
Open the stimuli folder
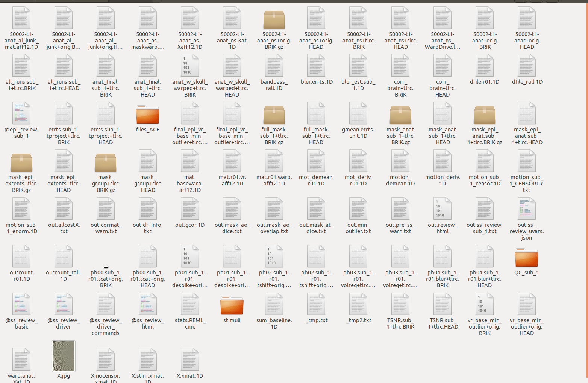232,305
